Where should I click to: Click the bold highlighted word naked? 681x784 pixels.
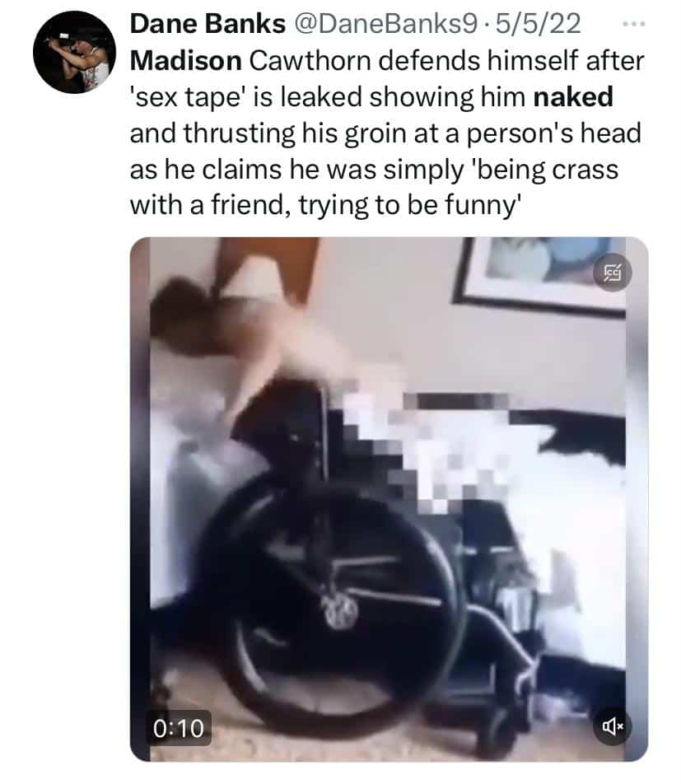(573, 97)
